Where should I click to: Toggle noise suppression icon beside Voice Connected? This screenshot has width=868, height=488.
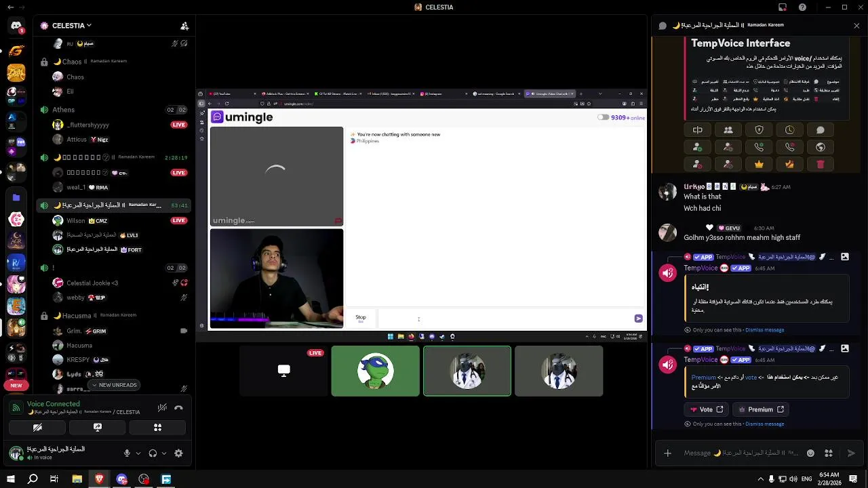[x=162, y=407]
